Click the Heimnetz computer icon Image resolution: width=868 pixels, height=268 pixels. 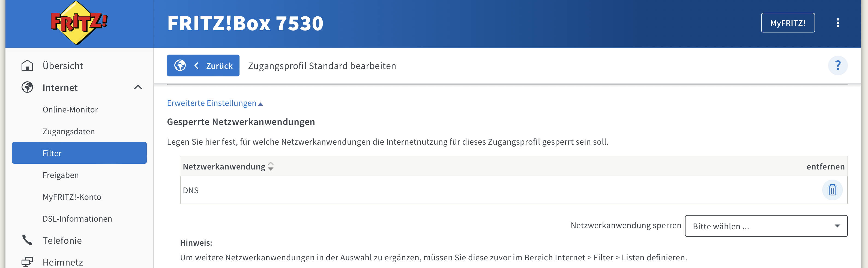coord(27,261)
